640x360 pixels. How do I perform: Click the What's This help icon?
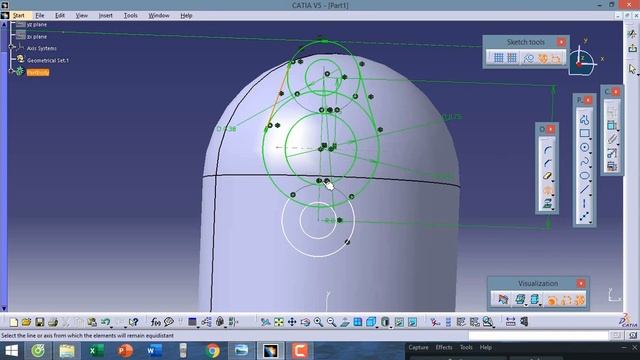pyautogui.click(x=133, y=322)
